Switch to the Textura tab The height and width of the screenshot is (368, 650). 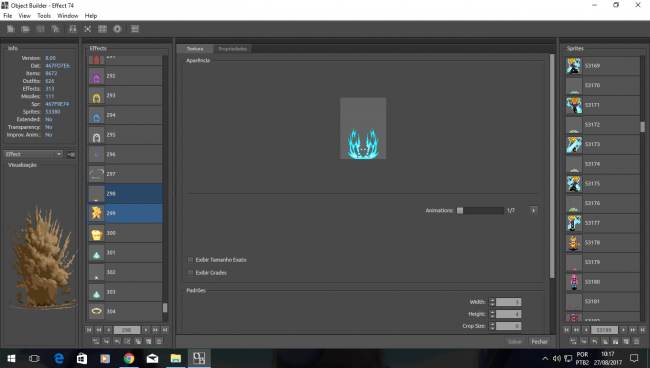point(195,49)
